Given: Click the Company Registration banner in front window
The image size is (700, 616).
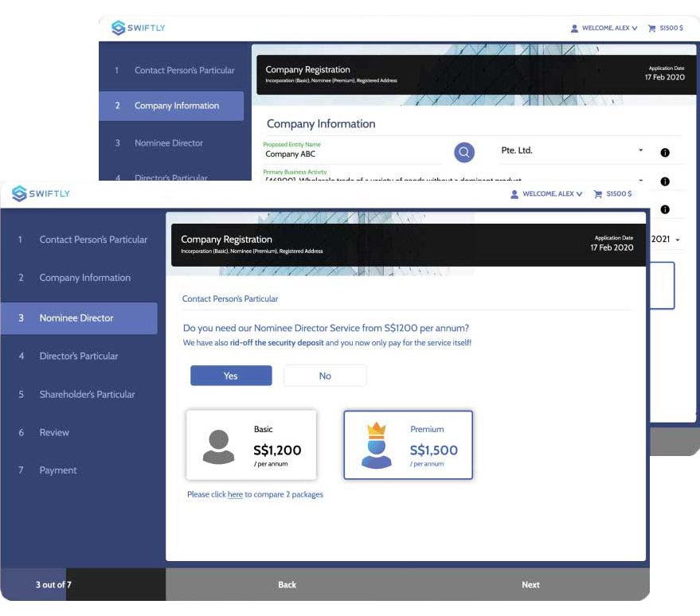Looking at the screenshot, I should [x=409, y=245].
